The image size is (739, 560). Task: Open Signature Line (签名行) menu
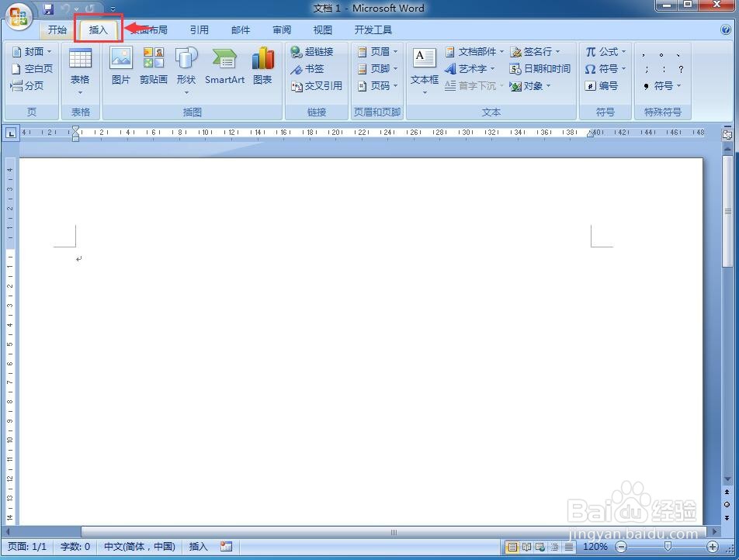tap(535, 51)
